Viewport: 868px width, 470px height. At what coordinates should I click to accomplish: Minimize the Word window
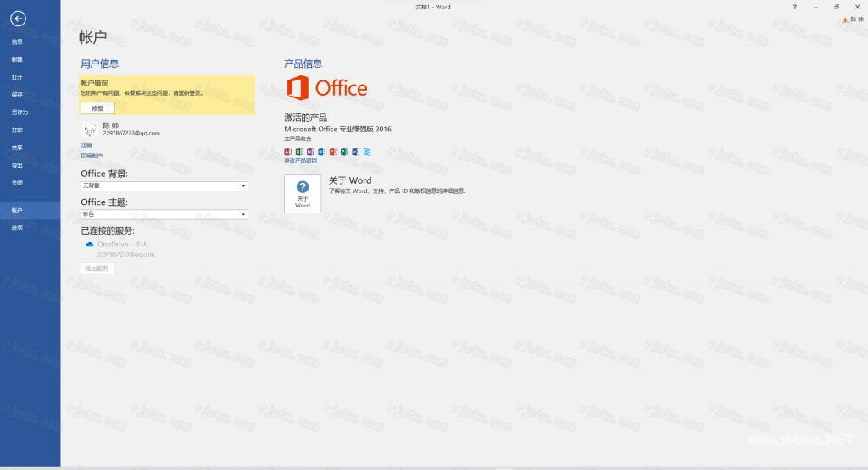[x=815, y=7]
